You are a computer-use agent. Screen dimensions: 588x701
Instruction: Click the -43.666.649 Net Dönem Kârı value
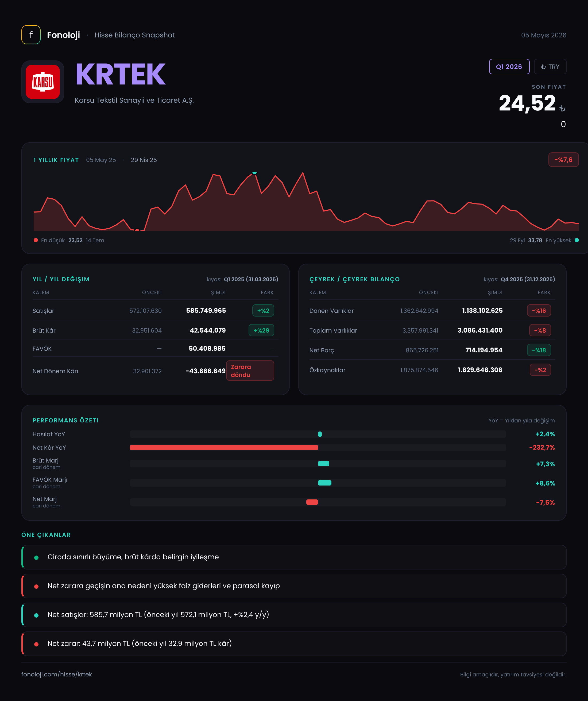[x=205, y=371]
